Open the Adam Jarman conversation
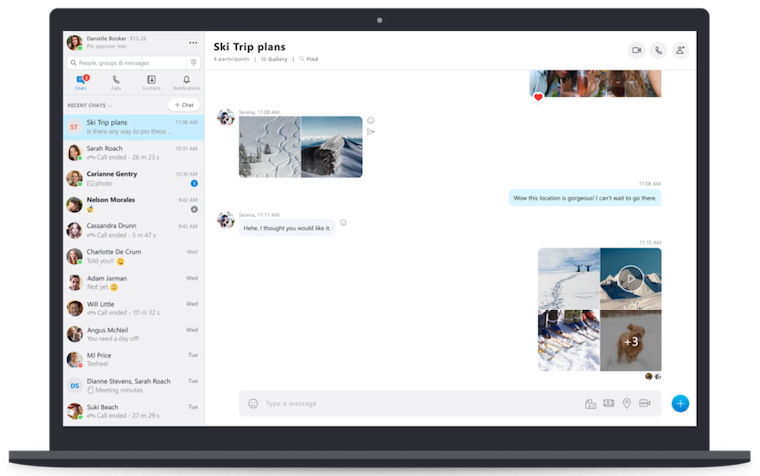The width and height of the screenshot is (760, 476). pos(133,283)
